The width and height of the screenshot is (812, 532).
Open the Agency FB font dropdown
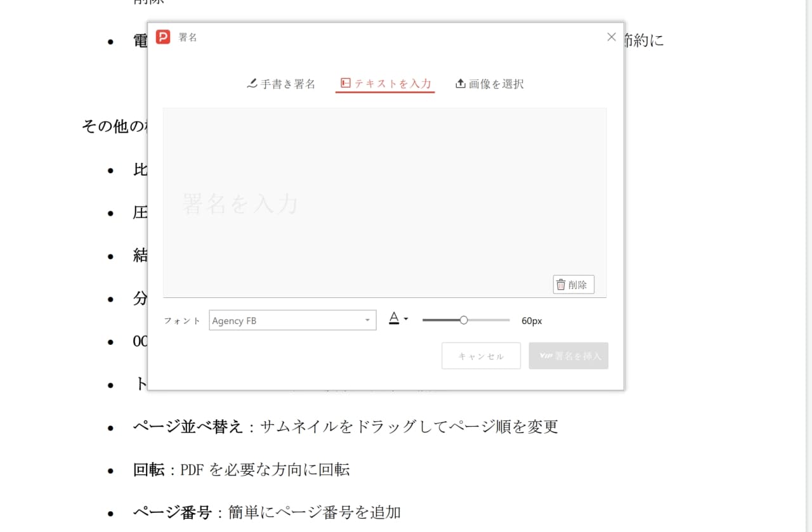(292, 320)
